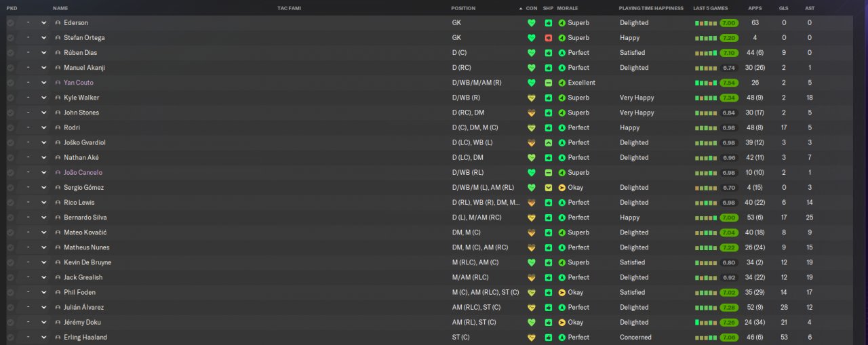Click João Cancelo's sharpness icon
The height and width of the screenshot is (345, 868).
(549, 172)
